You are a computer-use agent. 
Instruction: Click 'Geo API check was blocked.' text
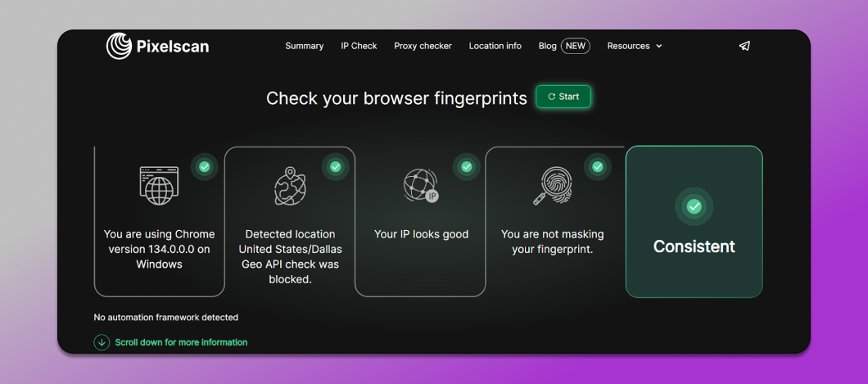point(290,272)
